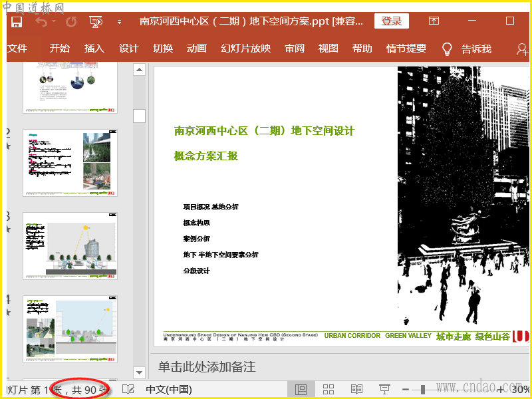Open the 视图 tab

point(328,48)
